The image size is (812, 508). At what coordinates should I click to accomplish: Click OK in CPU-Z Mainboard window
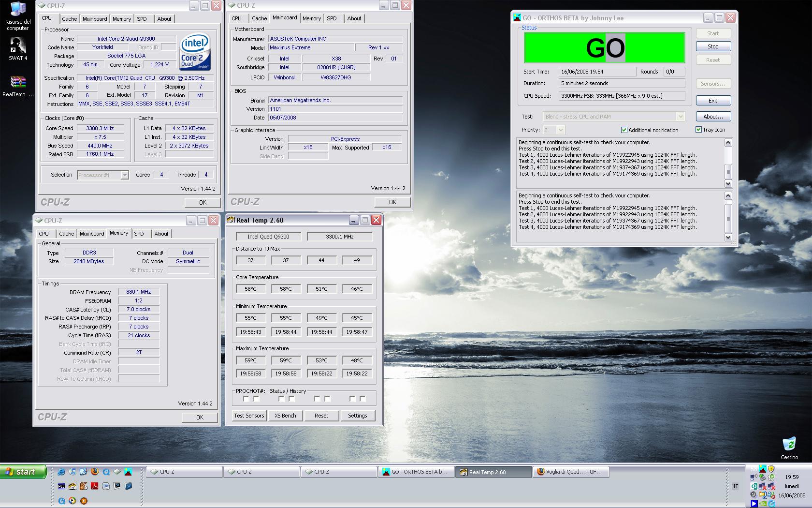click(x=392, y=202)
